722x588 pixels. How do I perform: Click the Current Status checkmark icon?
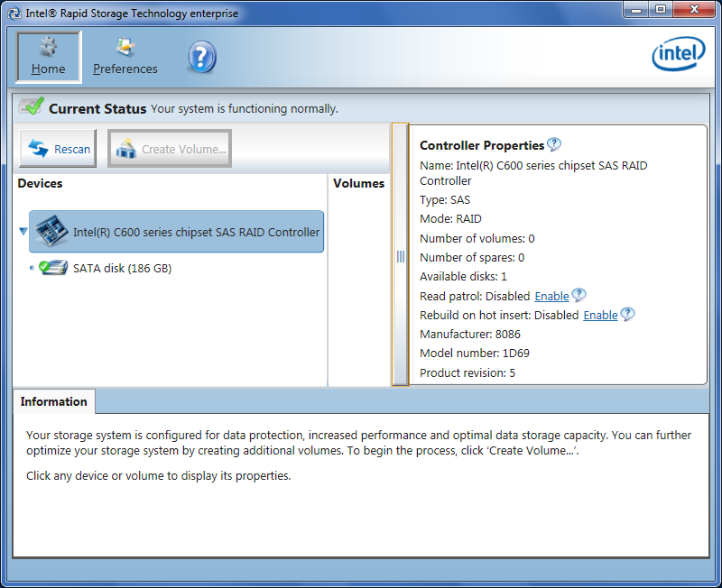click(32, 106)
